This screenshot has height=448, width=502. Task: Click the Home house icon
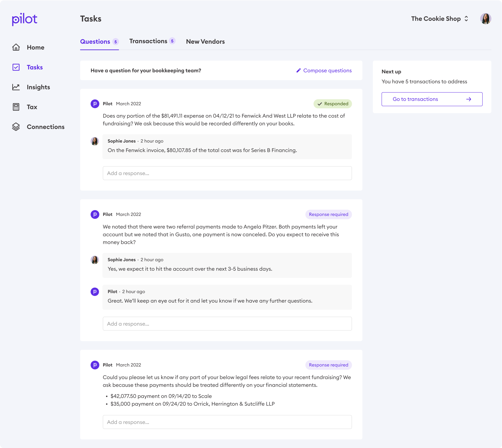pos(16,47)
